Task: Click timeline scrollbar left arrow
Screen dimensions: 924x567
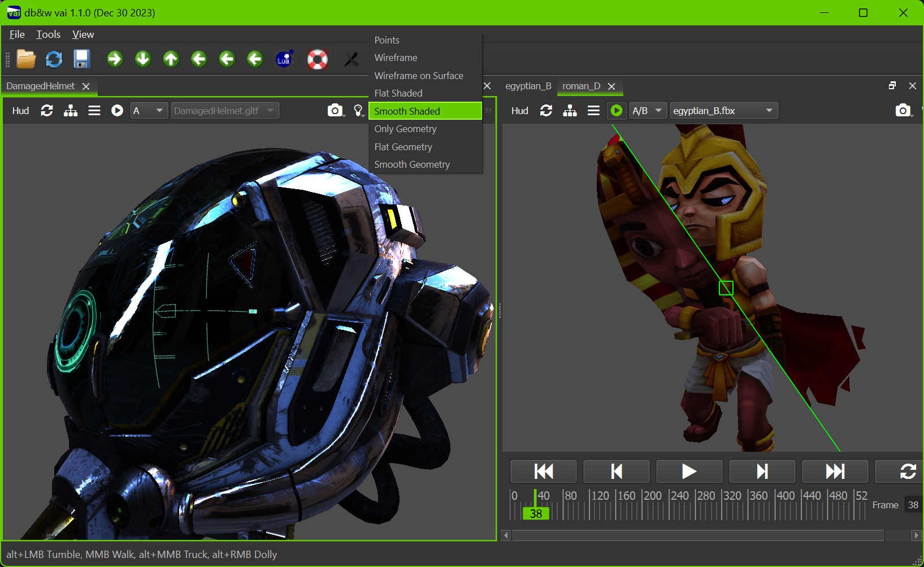Action: coord(506,535)
